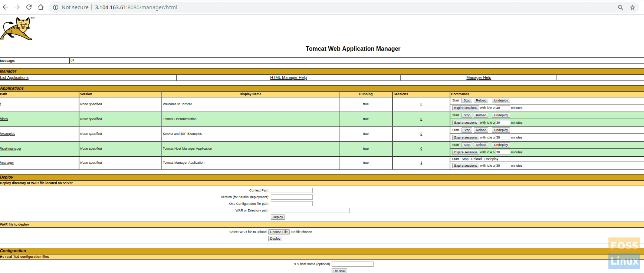View the Not secure site info icon
Screen dimensions: 644x273
[x=56, y=7]
